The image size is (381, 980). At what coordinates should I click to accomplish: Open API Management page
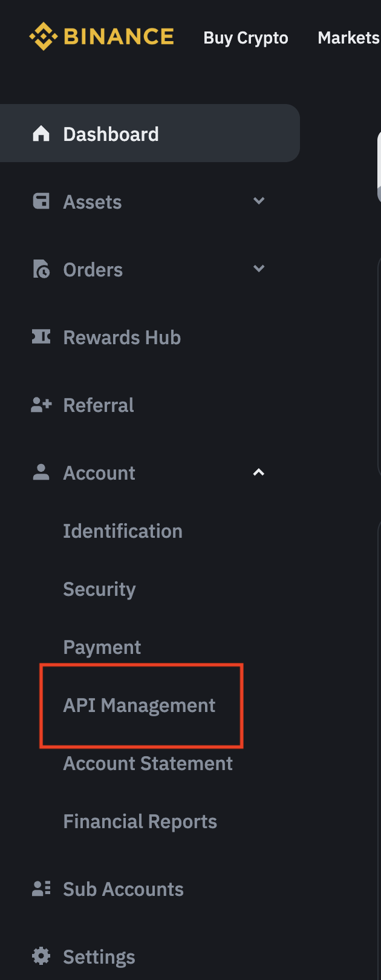[x=139, y=705]
